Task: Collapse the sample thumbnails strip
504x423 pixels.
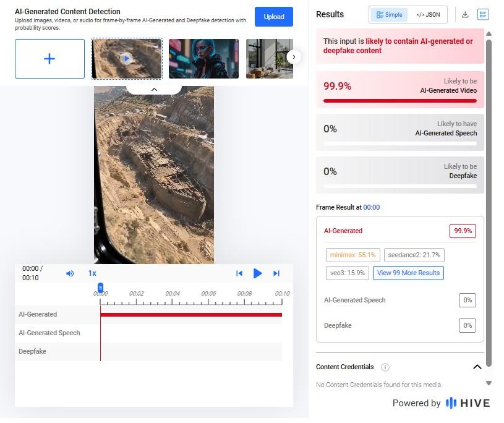Action: pyautogui.click(x=154, y=90)
